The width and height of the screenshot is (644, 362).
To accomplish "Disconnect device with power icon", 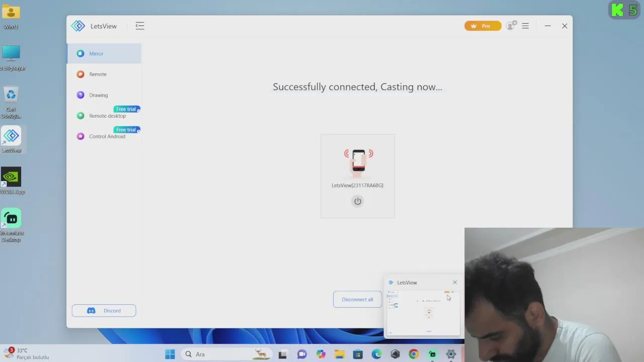I will [x=358, y=201].
